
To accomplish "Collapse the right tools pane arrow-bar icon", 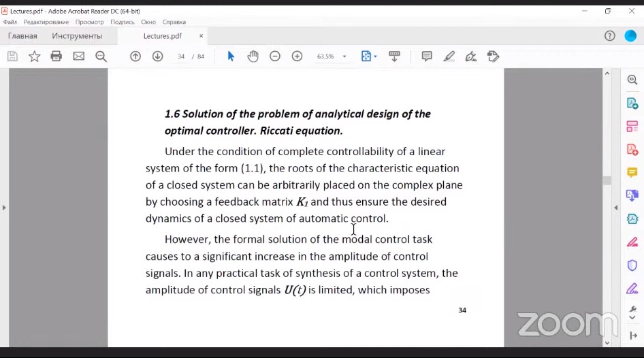I will 633,336.
